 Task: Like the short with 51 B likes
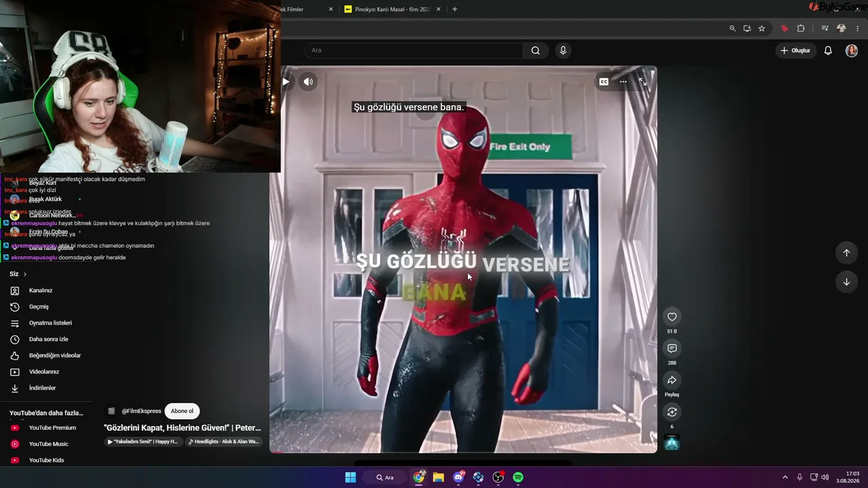click(672, 317)
